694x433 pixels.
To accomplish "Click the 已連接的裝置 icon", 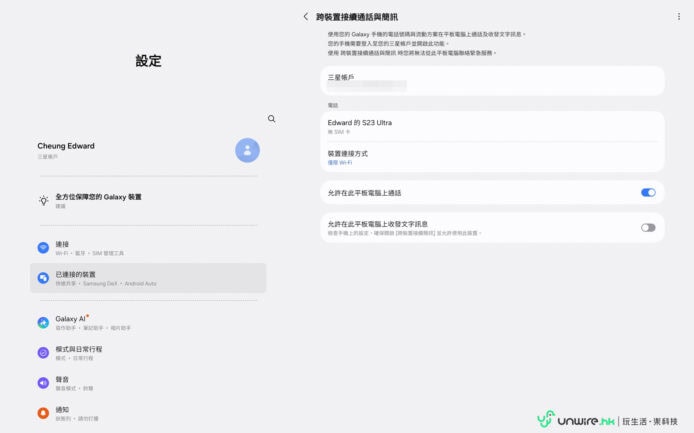I will point(43,278).
